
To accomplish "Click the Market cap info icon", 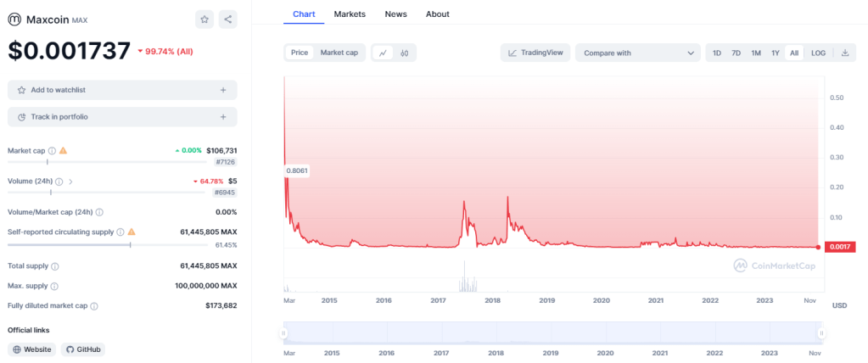I will coord(52,150).
